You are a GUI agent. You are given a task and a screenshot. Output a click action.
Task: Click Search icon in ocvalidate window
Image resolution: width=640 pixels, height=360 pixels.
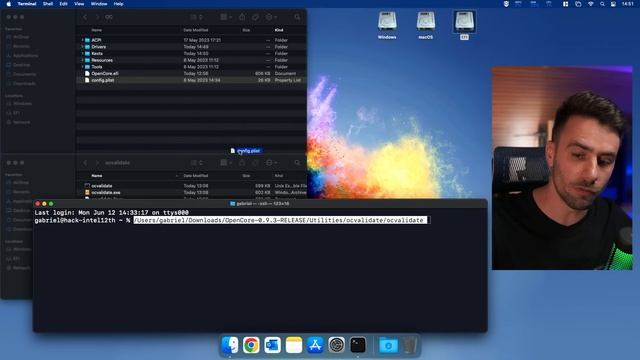click(x=297, y=162)
